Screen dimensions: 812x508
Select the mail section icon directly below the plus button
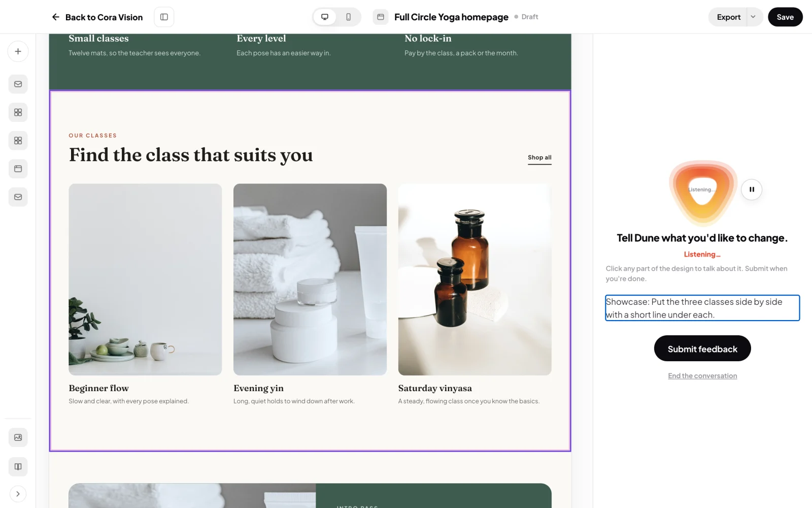[18, 84]
